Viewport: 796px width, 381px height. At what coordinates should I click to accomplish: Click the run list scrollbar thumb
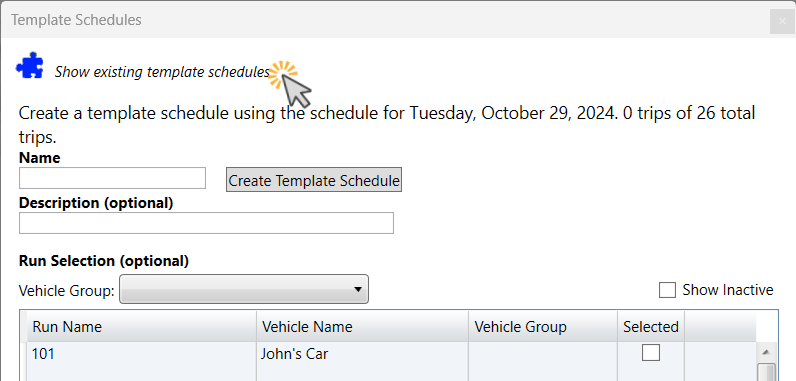(766, 372)
